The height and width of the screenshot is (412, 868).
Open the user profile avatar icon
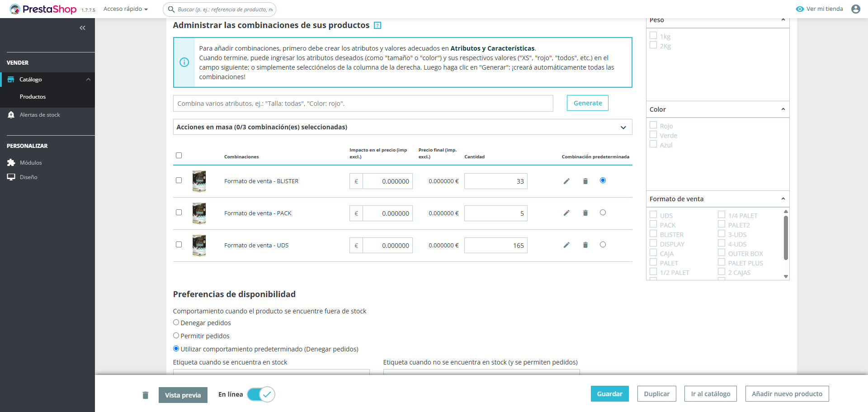tap(855, 9)
